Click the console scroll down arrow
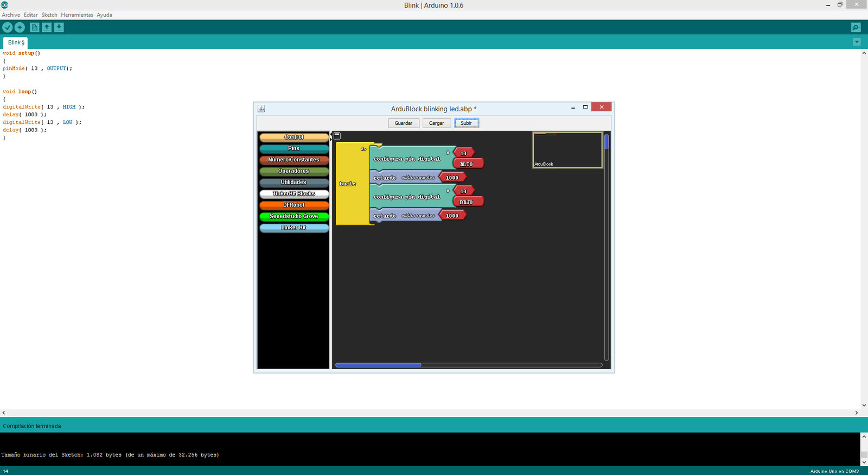The height and width of the screenshot is (475, 868). coord(864,462)
